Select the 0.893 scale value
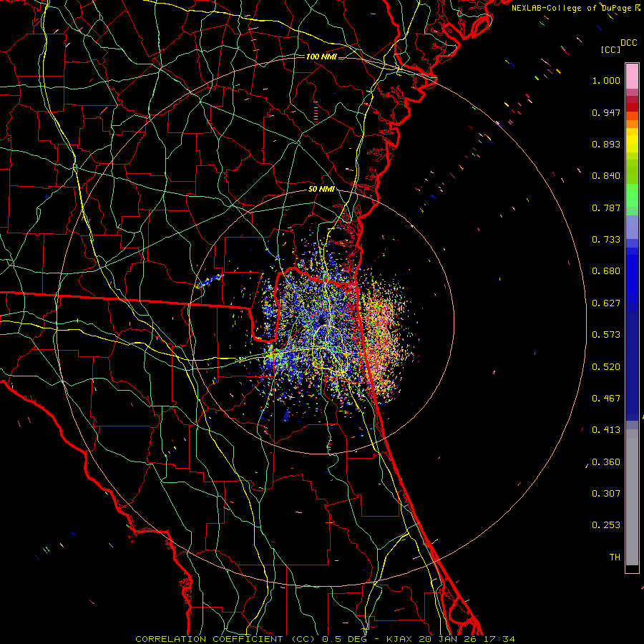The height and width of the screenshot is (644, 644). click(606, 144)
